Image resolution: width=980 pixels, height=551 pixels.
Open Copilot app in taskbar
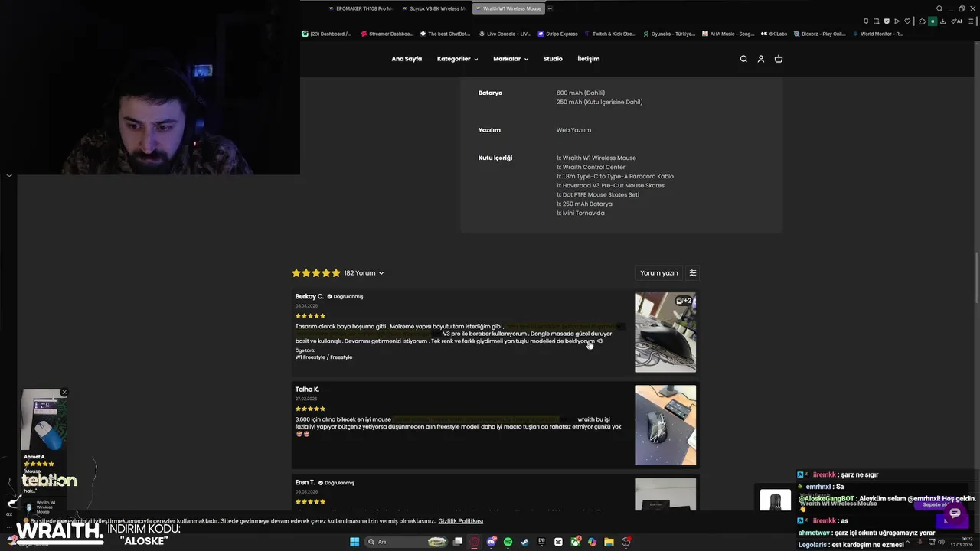coord(592,542)
